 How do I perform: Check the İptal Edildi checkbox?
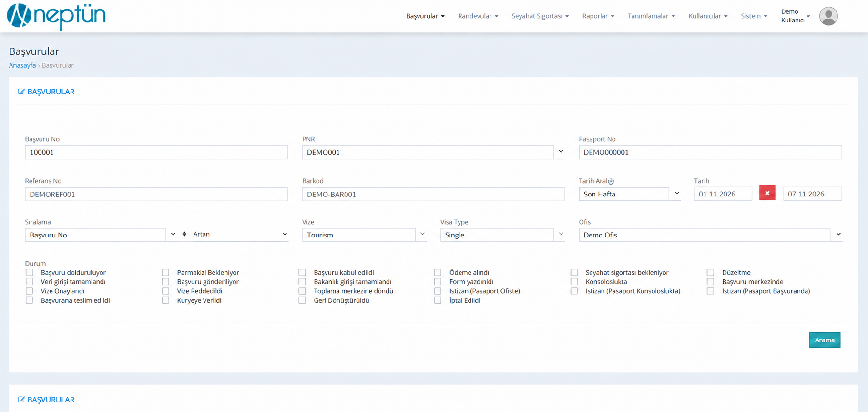pyautogui.click(x=438, y=300)
